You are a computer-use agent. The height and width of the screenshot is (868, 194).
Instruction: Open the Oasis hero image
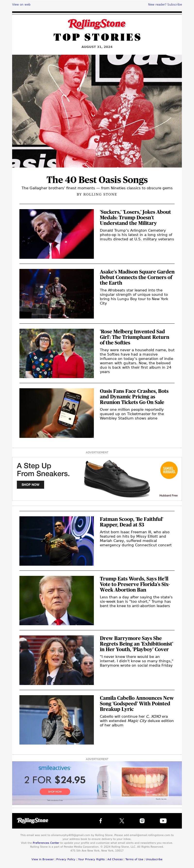(x=97, y=111)
